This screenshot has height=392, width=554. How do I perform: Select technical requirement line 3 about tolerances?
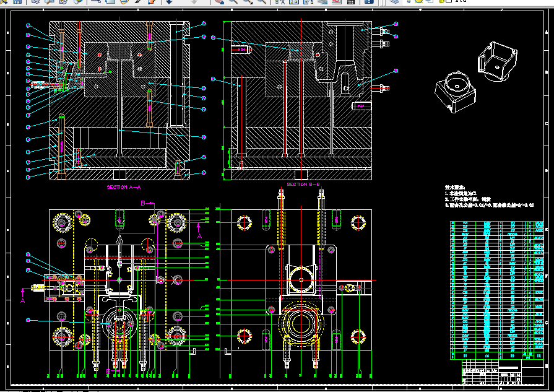pyautogui.click(x=489, y=204)
